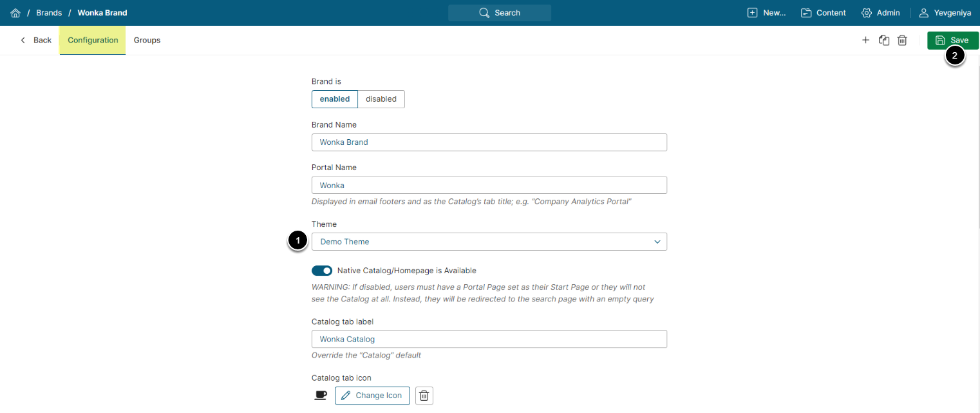Click the trash icon in top toolbar
This screenshot has width=980, height=413.
903,40
